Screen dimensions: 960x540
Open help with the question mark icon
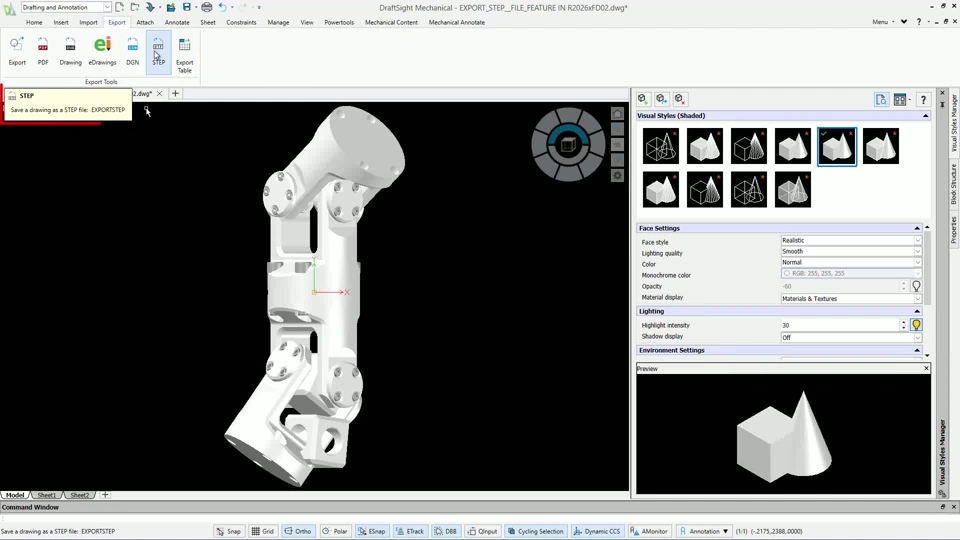[923, 100]
